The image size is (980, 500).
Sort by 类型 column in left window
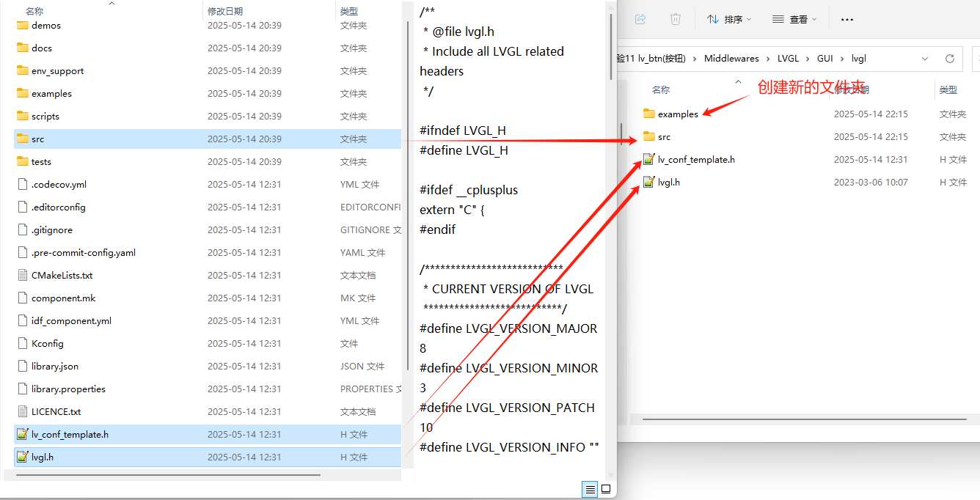[349, 12]
